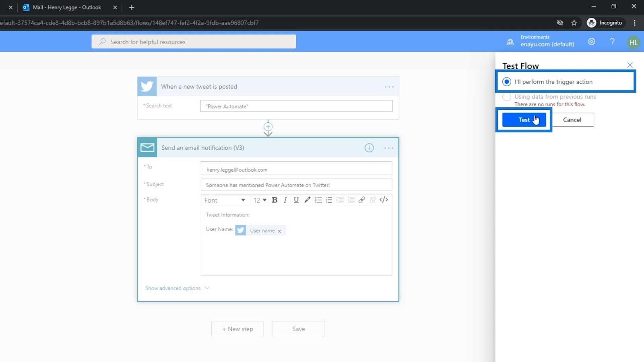The width and height of the screenshot is (644, 362).
Task: Remove link in Body editor
Action: coord(373,200)
